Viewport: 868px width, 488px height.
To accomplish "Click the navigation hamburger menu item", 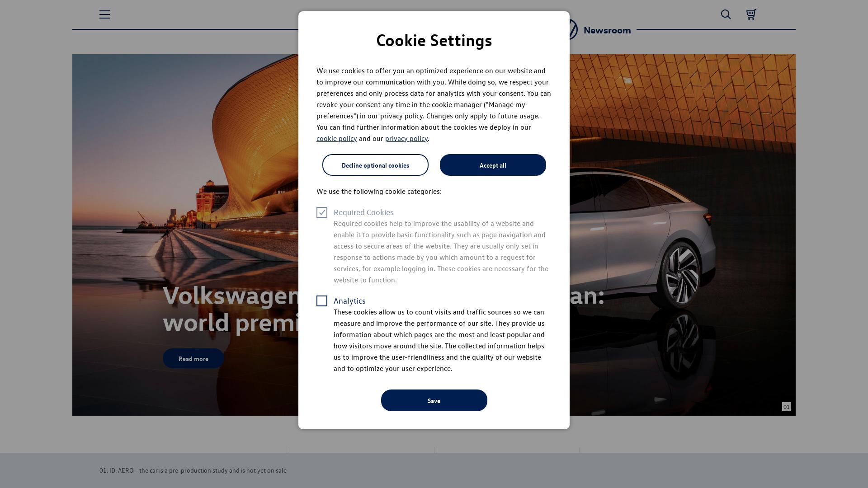I will [x=105, y=14].
